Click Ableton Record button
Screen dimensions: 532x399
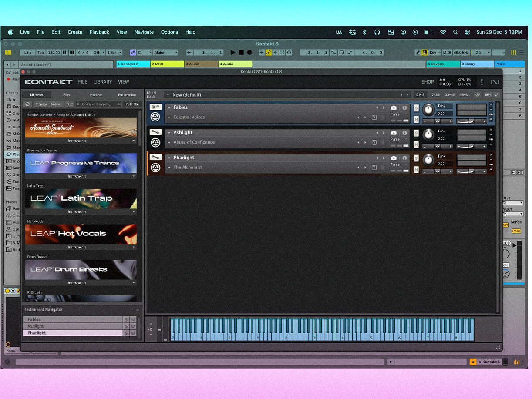pyautogui.click(x=249, y=52)
